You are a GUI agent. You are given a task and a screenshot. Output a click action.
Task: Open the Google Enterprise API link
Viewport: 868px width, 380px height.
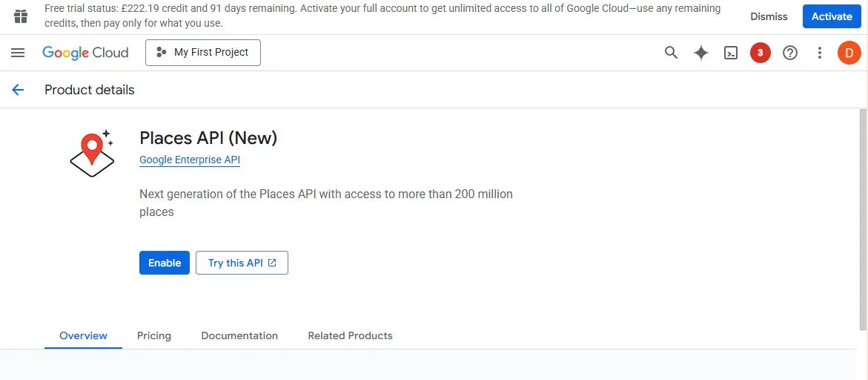(x=190, y=160)
